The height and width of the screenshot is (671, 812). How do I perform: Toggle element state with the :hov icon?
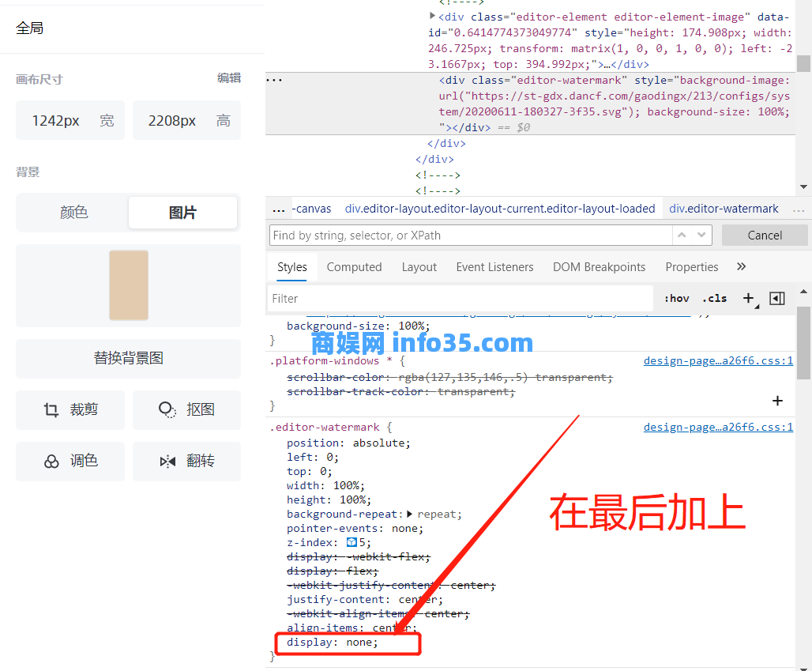click(x=676, y=298)
